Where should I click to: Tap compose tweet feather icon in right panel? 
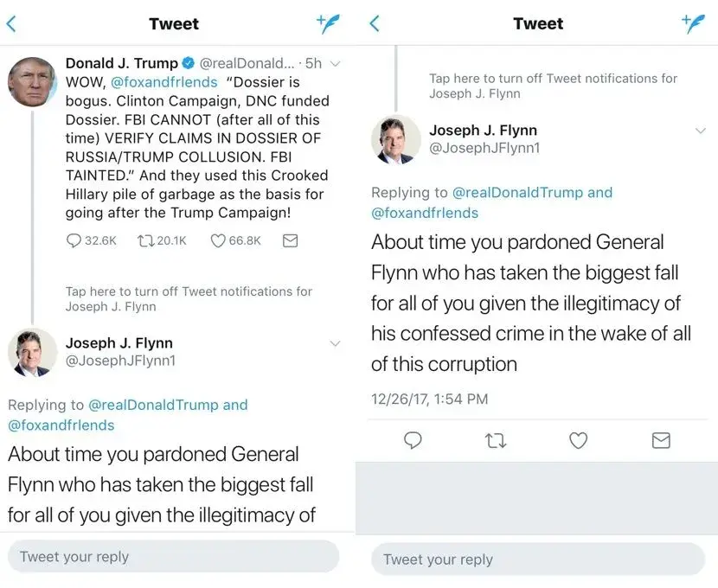pos(693,23)
